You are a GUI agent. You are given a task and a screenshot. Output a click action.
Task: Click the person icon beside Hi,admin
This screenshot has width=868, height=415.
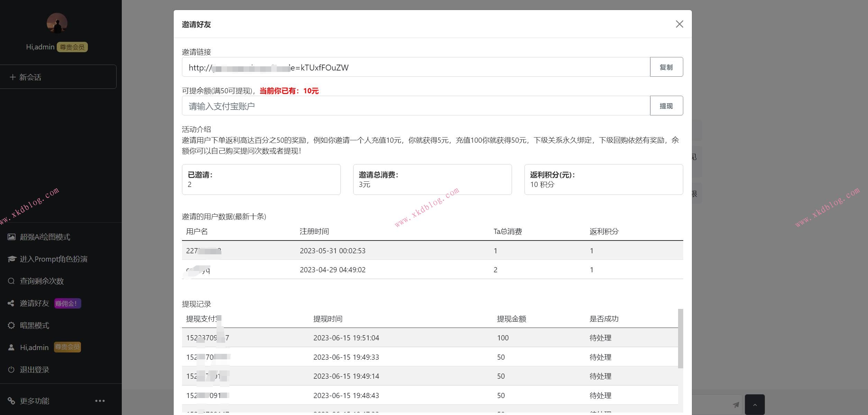coord(11,347)
